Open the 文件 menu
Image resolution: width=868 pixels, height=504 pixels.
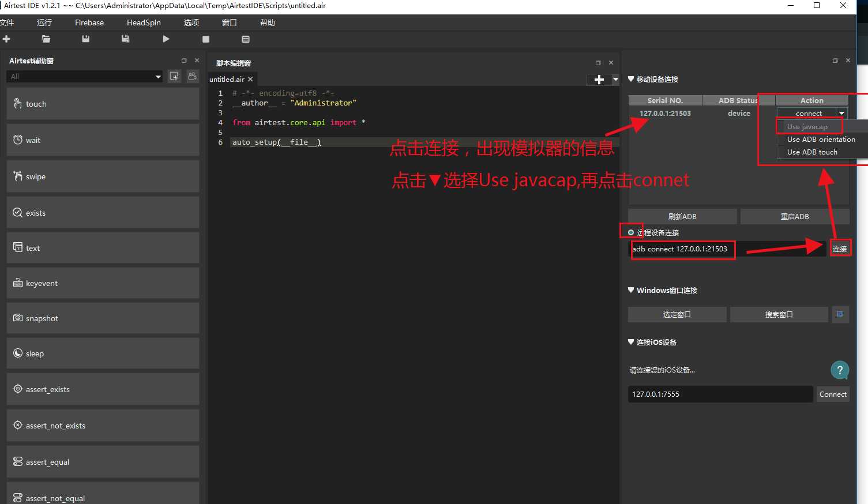(7, 22)
